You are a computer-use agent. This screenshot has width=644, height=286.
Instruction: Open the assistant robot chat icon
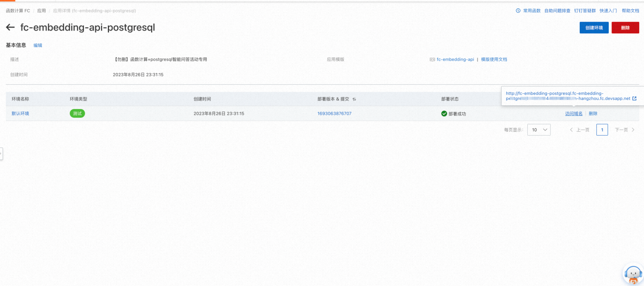coord(633,274)
